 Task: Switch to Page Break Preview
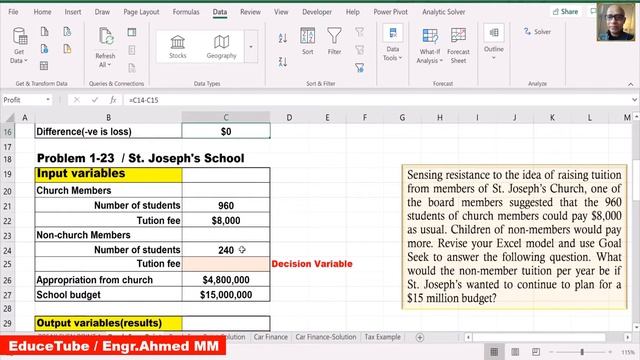536,351
